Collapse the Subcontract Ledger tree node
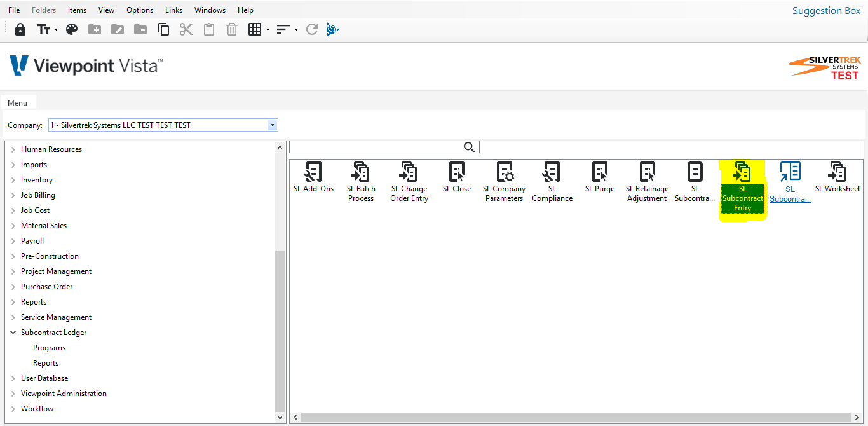Screen dimensions: 868x426 coord(13,333)
